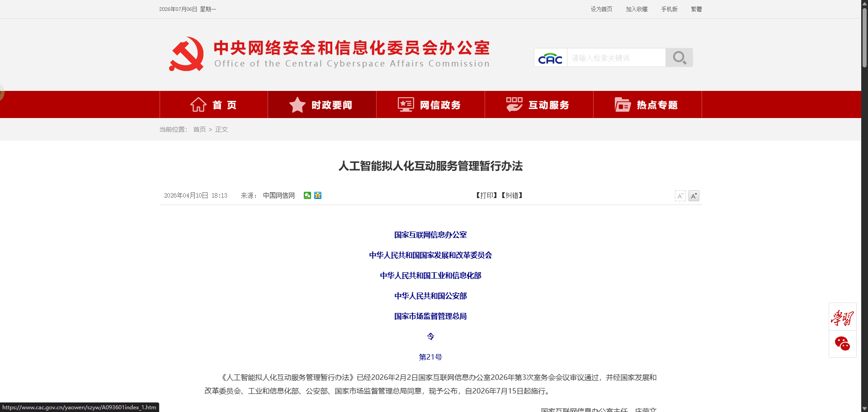Open the red WeChat floating sidebar icon
Image resolution: width=868 pixels, height=412 pixels.
(x=842, y=344)
